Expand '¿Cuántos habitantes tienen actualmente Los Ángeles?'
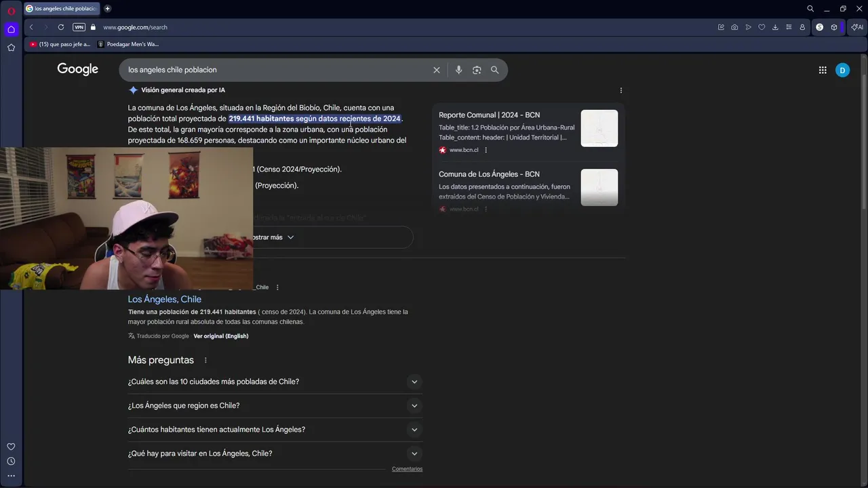Image resolution: width=868 pixels, height=488 pixels. point(275,430)
